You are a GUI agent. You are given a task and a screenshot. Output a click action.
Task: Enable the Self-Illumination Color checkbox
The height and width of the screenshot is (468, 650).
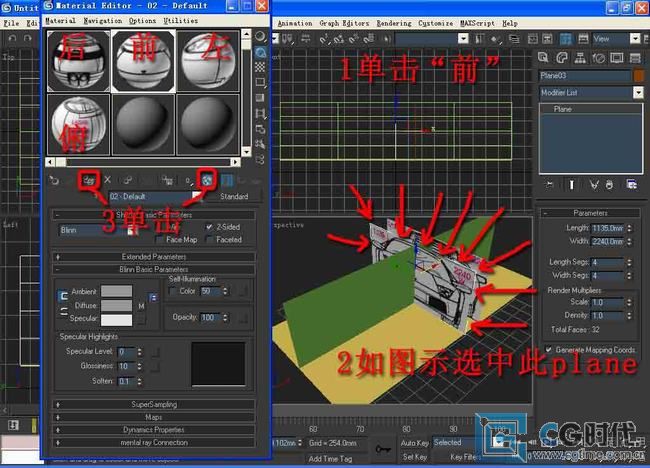coord(173,291)
